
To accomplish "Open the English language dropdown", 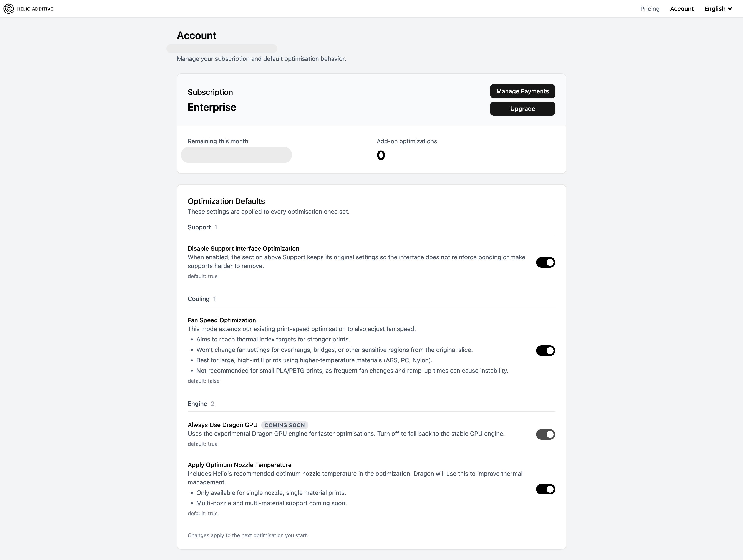I will coord(718,9).
